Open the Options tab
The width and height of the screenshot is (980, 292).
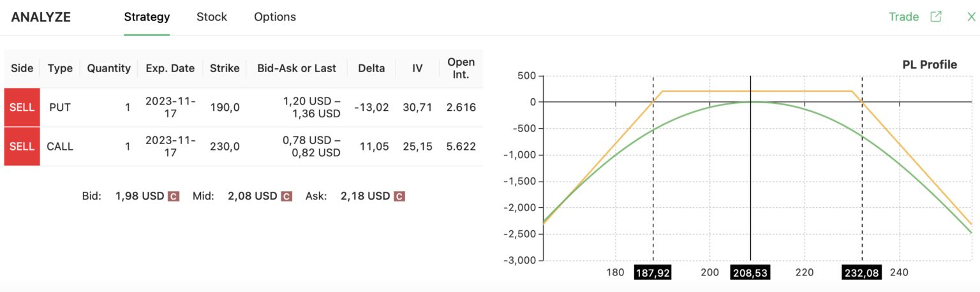tap(275, 17)
